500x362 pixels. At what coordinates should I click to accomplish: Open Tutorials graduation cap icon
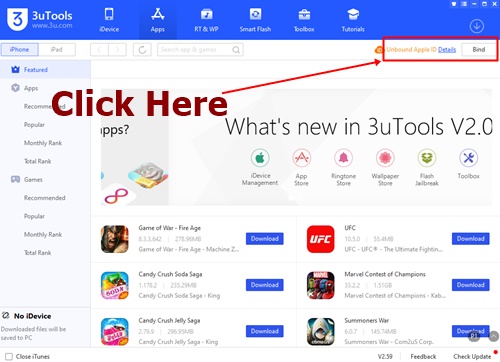click(353, 14)
